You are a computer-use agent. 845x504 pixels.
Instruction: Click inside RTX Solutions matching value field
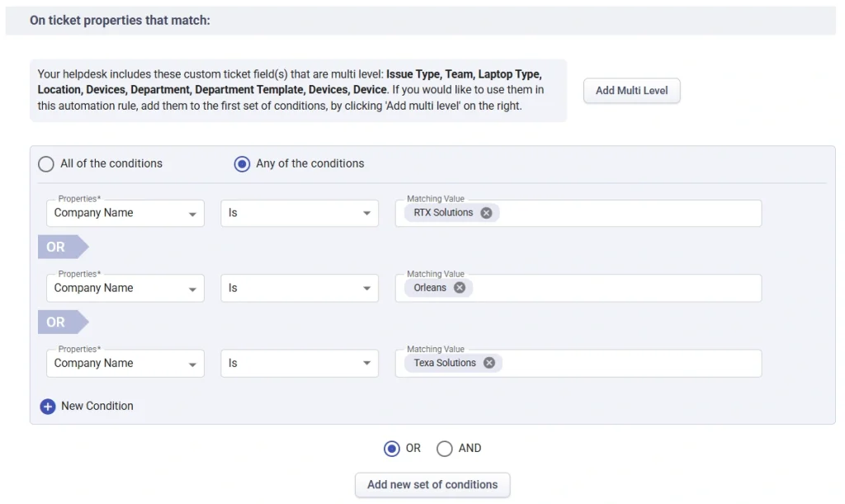pyautogui.click(x=627, y=213)
